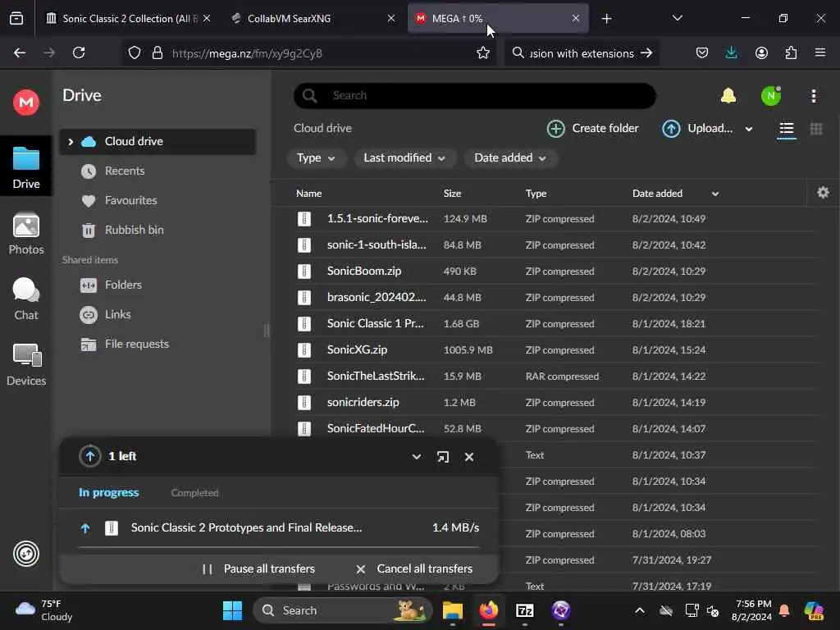Screen dimensions: 840x630
Task: Pause all transfers
Action: (258, 569)
